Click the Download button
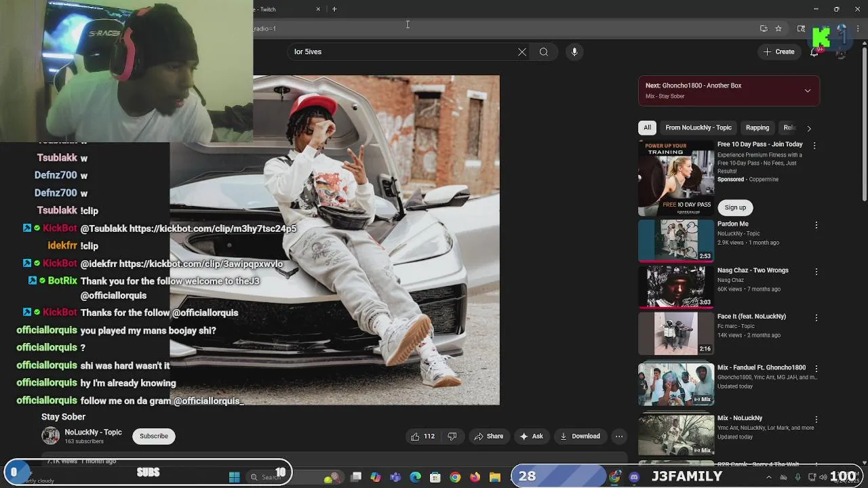This screenshot has height=488, width=868. click(580, 436)
